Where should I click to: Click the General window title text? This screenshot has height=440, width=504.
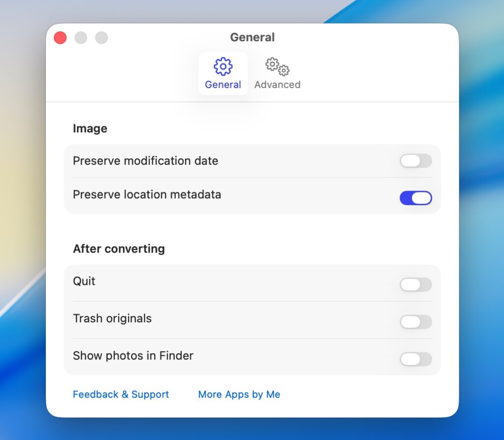[x=252, y=37]
